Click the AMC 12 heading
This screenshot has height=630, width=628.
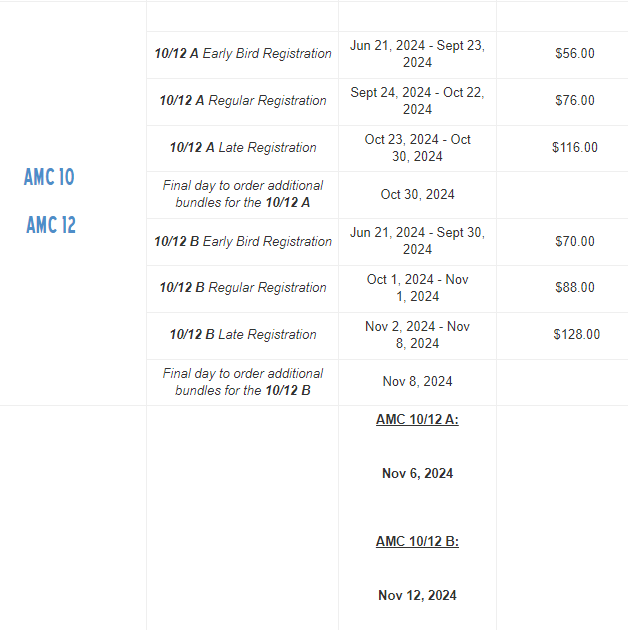tap(51, 225)
